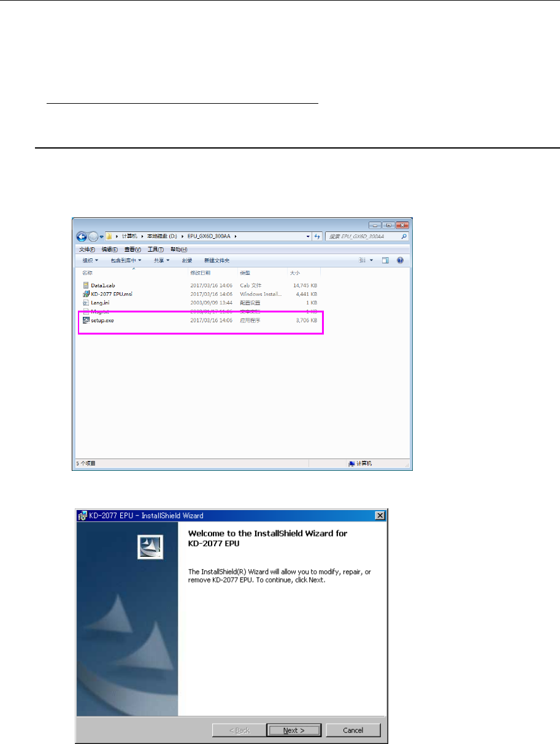Click the refresh button in address bar
The image size is (560, 744).
tap(318, 236)
